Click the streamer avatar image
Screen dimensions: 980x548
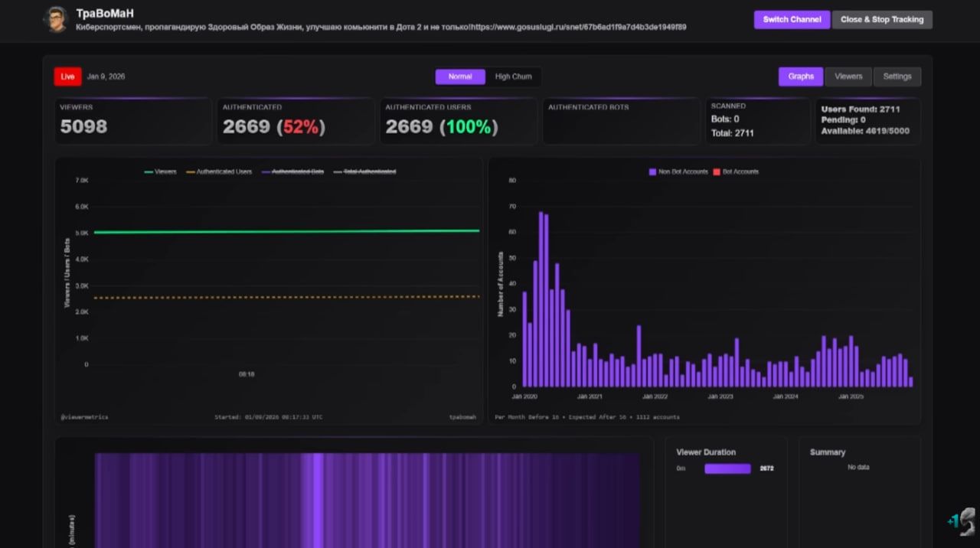55,20
